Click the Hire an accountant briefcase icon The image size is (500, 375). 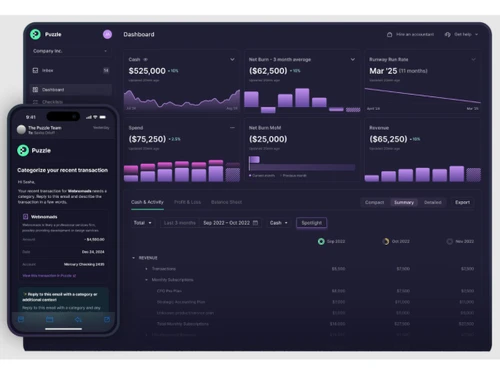pyautogui.click(x=389, y=34)
